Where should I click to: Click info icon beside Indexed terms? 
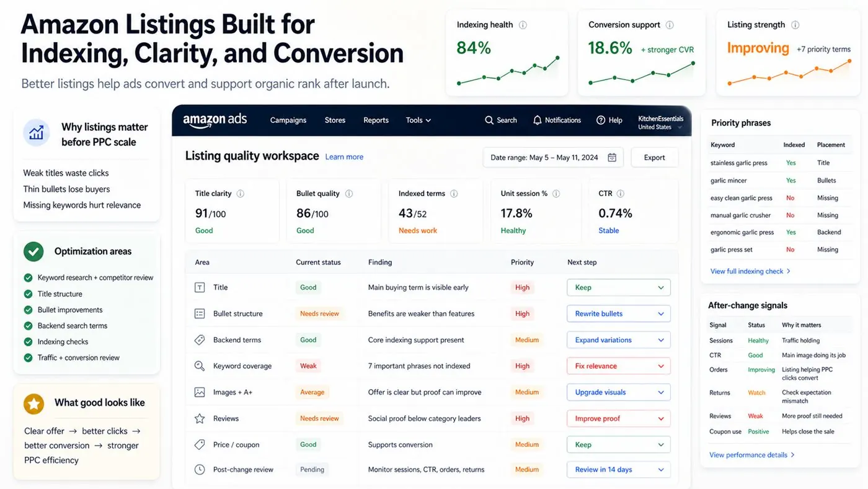(x=454, y=194)
